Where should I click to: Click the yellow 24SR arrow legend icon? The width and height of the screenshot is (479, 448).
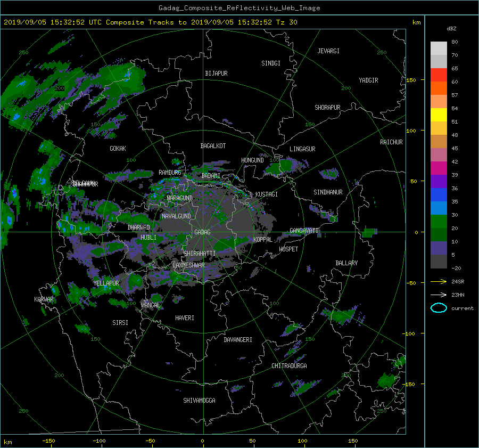[x=439, y=281]
